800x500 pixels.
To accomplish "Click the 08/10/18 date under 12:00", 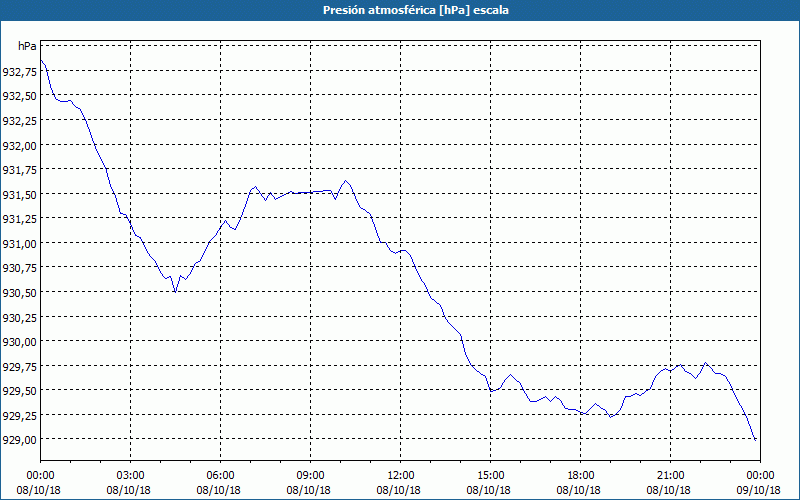I will [398, 490].
